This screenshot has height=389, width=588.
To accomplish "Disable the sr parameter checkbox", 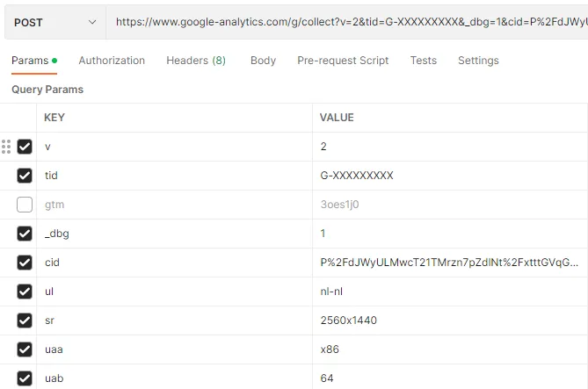I will click(25, 321).
